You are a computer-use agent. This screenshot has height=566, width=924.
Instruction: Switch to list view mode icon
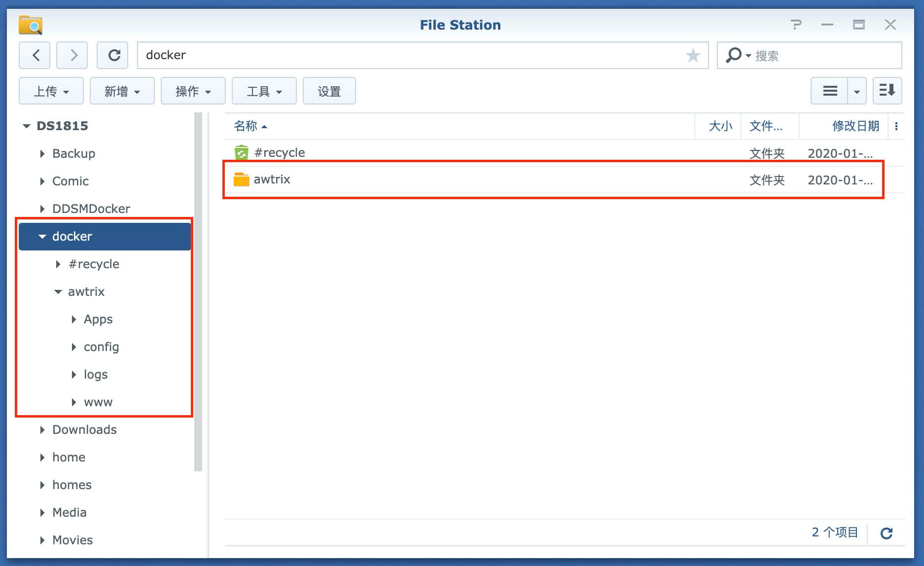[830, 91]
